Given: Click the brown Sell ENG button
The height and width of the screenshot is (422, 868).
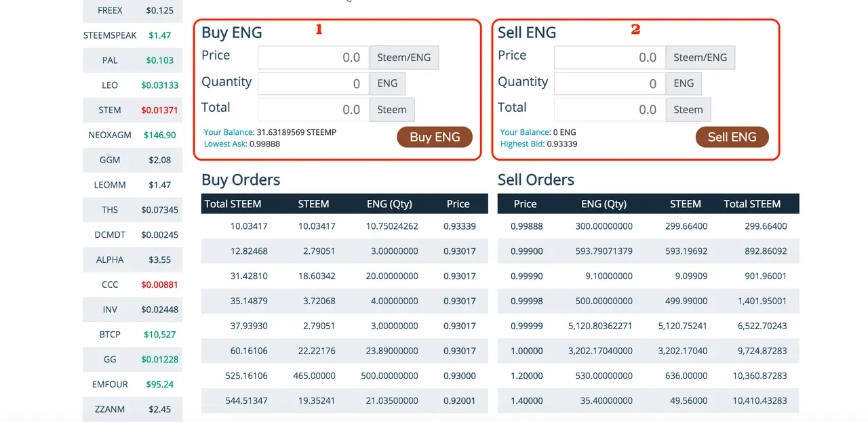Looking at the screenshot, I should 732,137.
